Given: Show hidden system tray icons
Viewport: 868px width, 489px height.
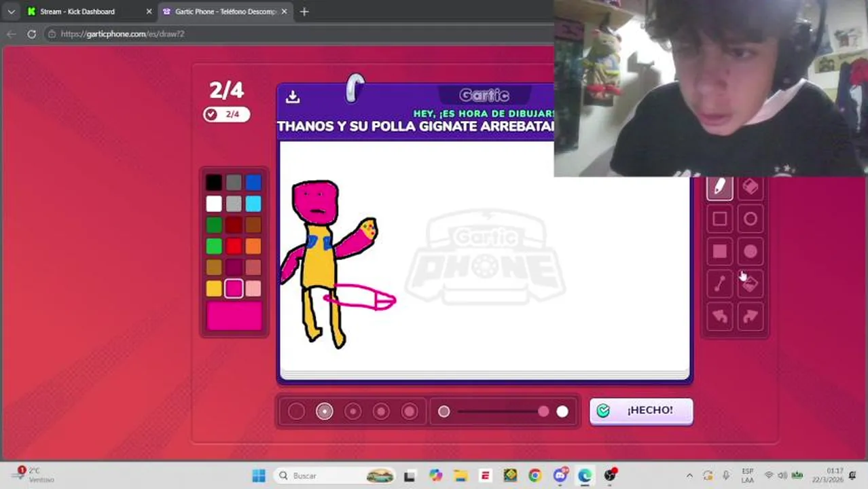Looking at the screenshot, I should (x=689, y=475).
